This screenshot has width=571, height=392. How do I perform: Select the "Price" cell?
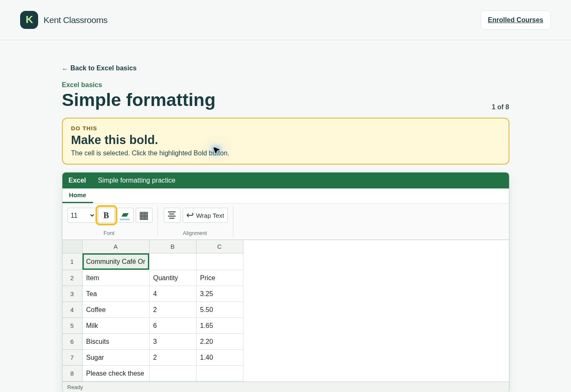[x=220, y=278]
